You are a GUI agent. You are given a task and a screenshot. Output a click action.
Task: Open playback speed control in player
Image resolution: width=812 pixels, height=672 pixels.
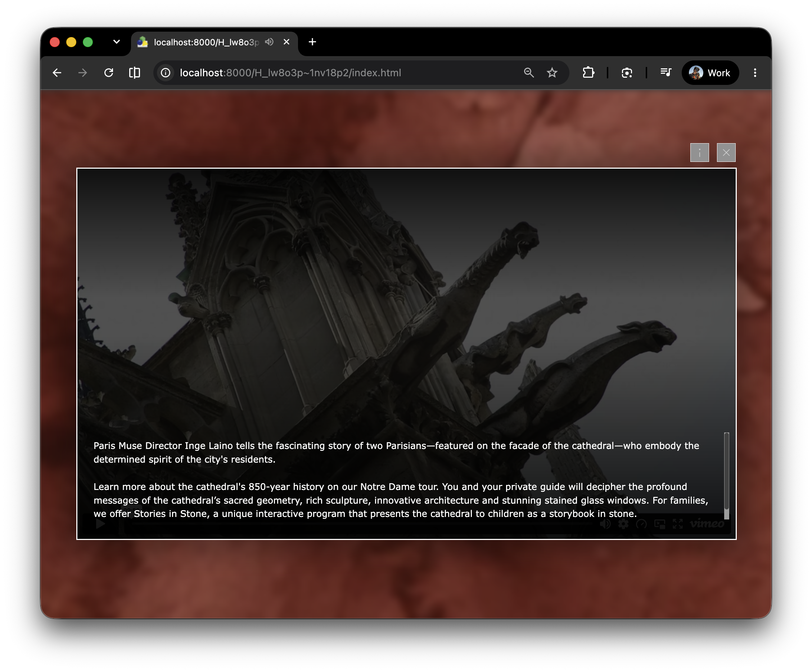click(x=641, y=524)
